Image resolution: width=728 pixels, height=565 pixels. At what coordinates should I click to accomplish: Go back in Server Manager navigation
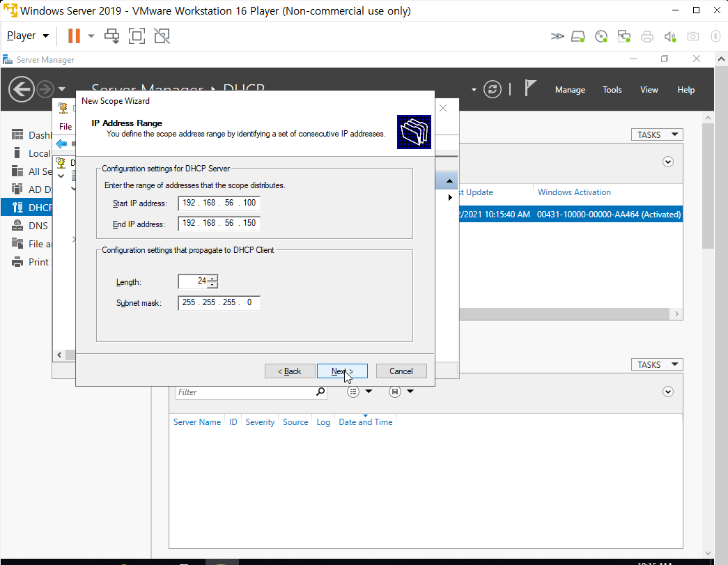click(x=22, y=88)
